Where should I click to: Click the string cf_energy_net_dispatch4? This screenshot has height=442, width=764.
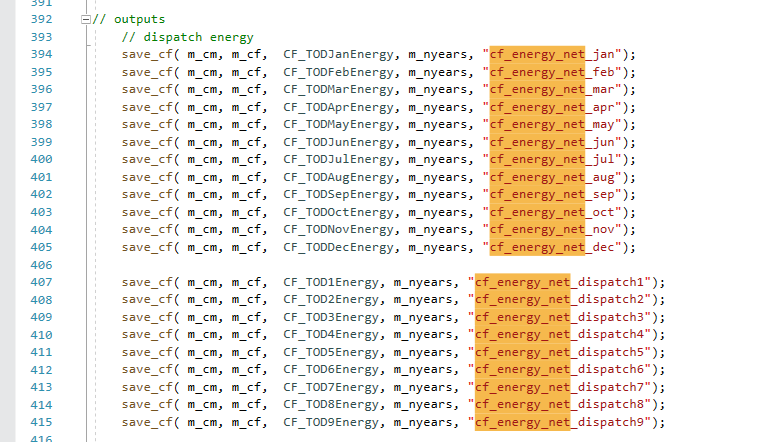coord(559,334)
